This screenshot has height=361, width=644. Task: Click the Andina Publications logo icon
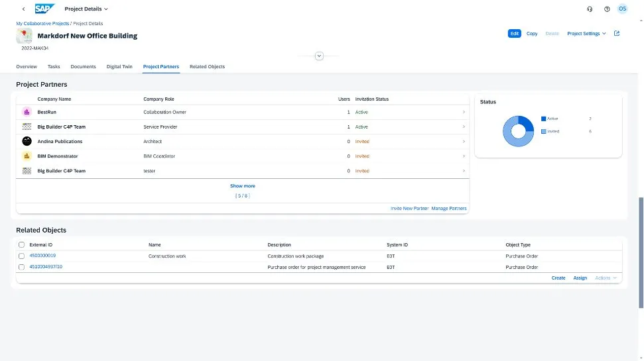pos(27,141)
